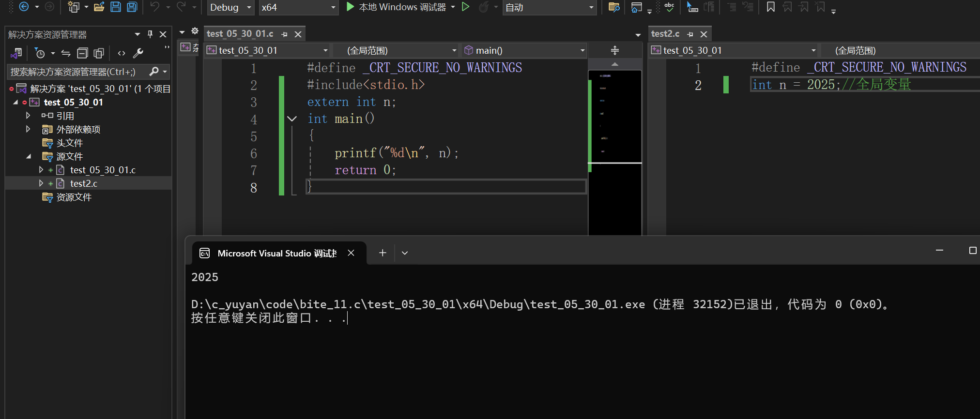Close the test2.c editor tab
The height and width of the screenshot is (419, 980).
pos(704,34)
